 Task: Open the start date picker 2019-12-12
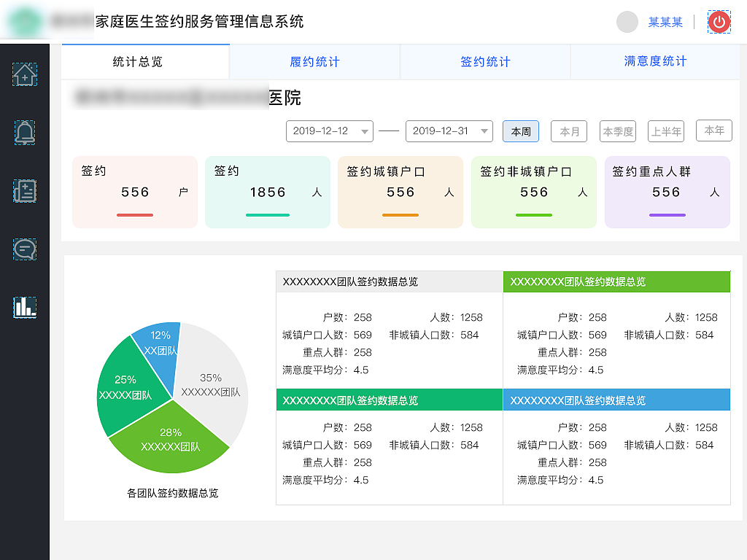[x=329, y=131]
